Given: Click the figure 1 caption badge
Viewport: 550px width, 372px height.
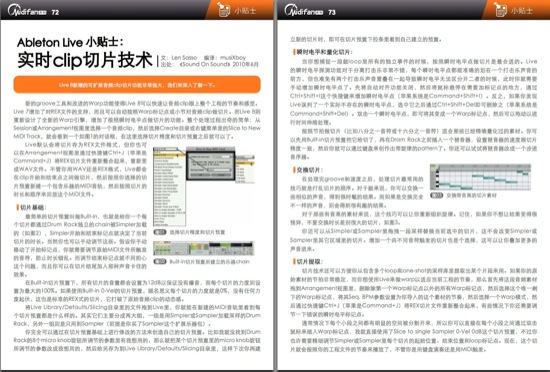Looking at the screenshot, I should coord(160,232).
